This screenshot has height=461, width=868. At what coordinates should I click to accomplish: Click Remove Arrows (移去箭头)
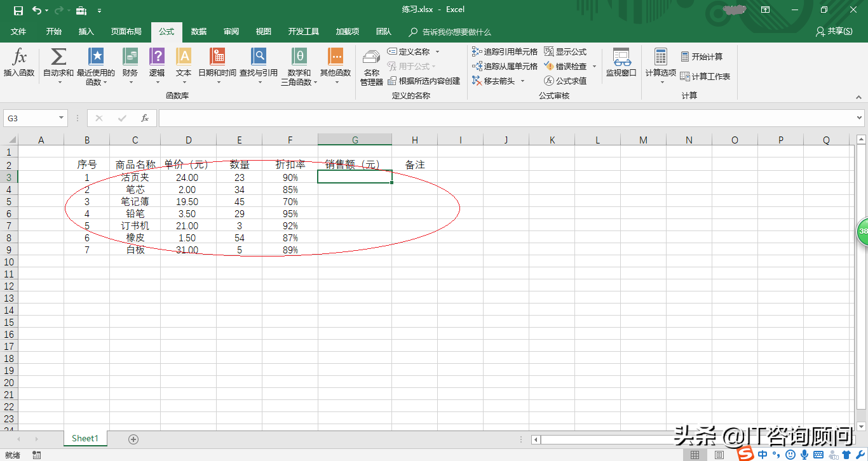494,81
